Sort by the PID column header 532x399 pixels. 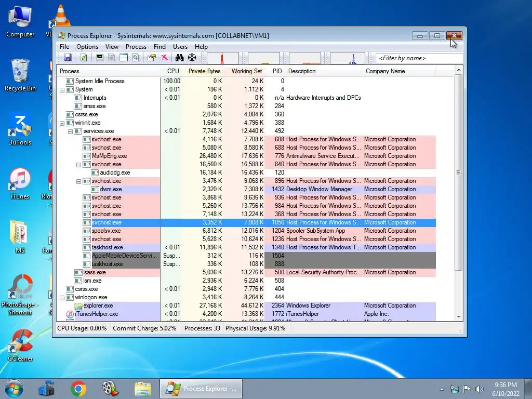(275, 71)
